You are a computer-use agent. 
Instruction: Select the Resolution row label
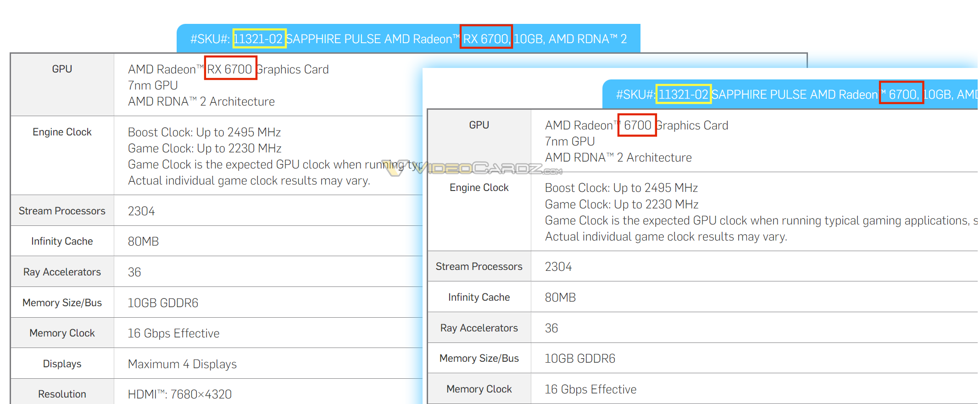tap(62, 394)
